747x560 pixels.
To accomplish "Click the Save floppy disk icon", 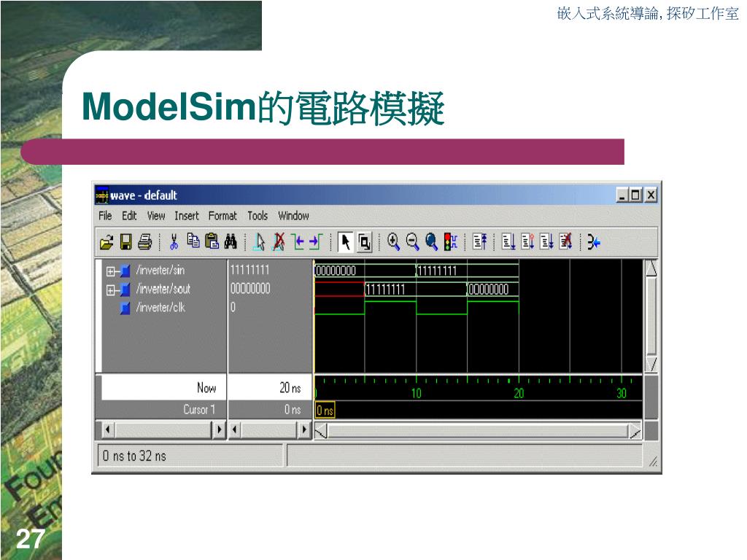I will (x=125, y=242).
